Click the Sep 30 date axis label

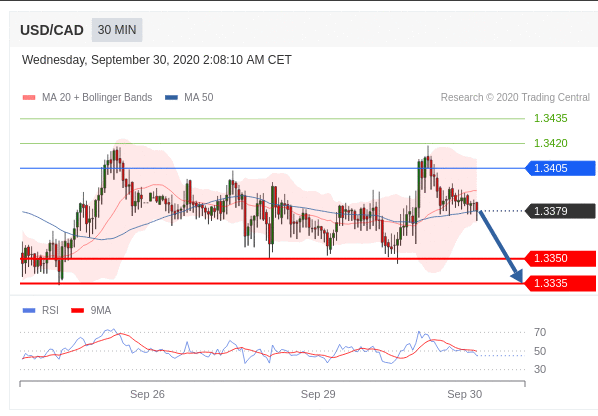tap(465, 394)
